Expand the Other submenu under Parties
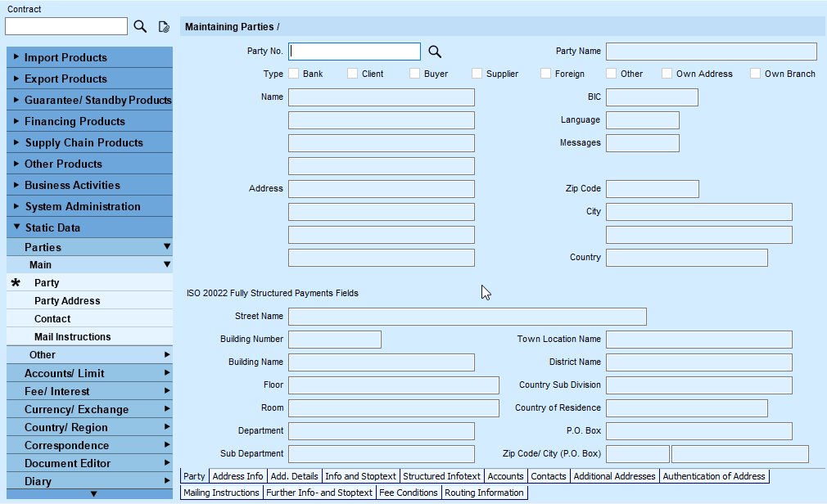 click(x=90, y=355)
